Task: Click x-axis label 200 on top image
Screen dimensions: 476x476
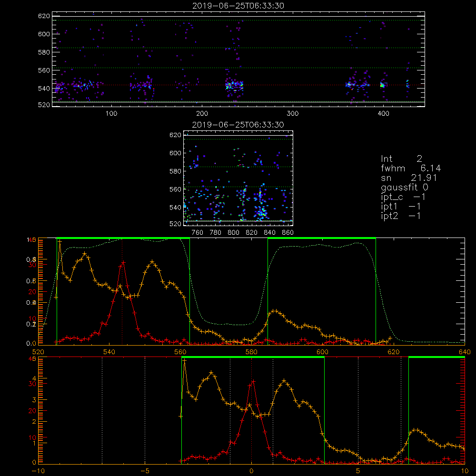Action: click(x=202, y=113)
